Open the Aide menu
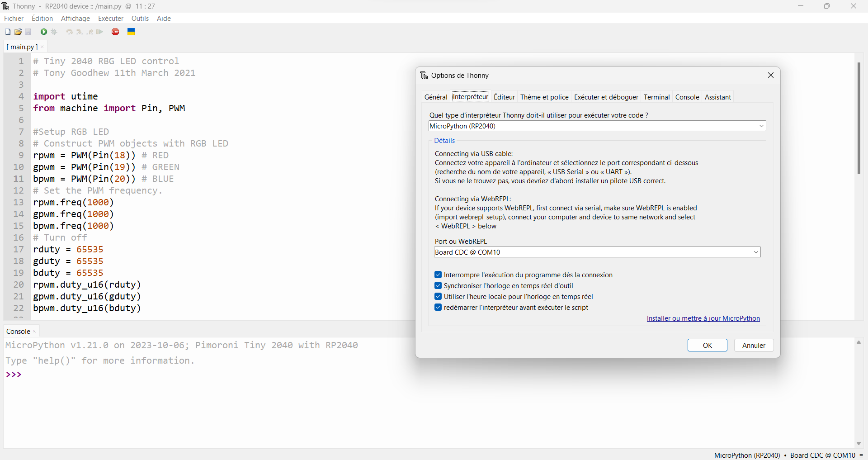The width and height of the screenshot is (868, 460). [164, 19]
